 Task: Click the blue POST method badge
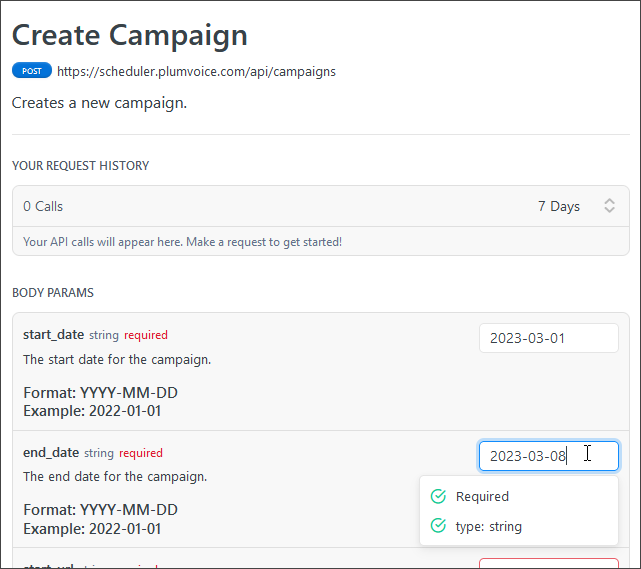[32, 71]
